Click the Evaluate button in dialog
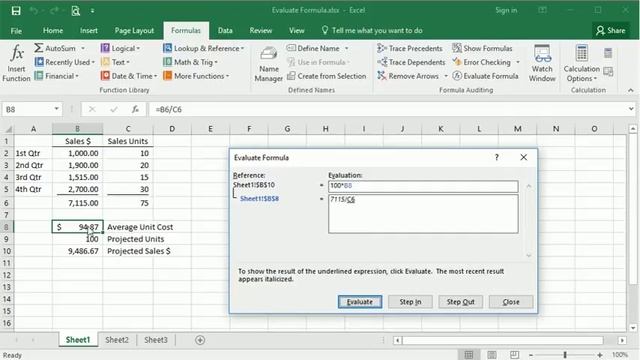The image size is (640, 360). tap(360, 302)
